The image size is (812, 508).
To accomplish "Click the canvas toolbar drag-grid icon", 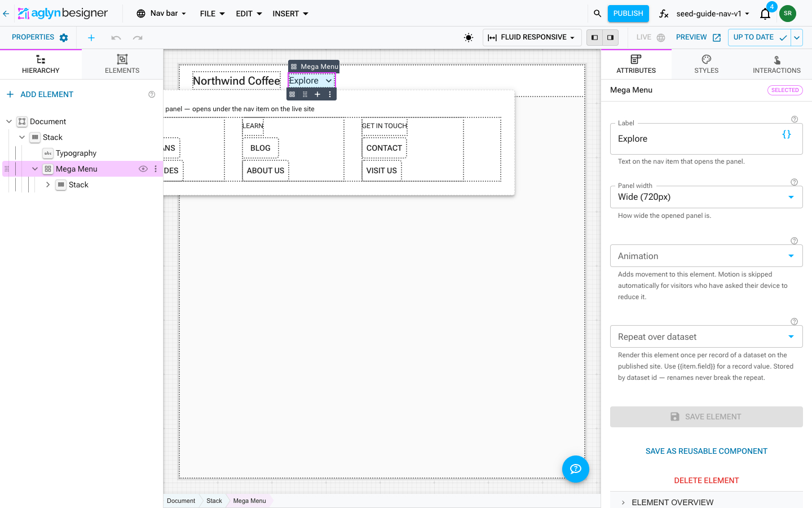I will click(x=305, y=94).
